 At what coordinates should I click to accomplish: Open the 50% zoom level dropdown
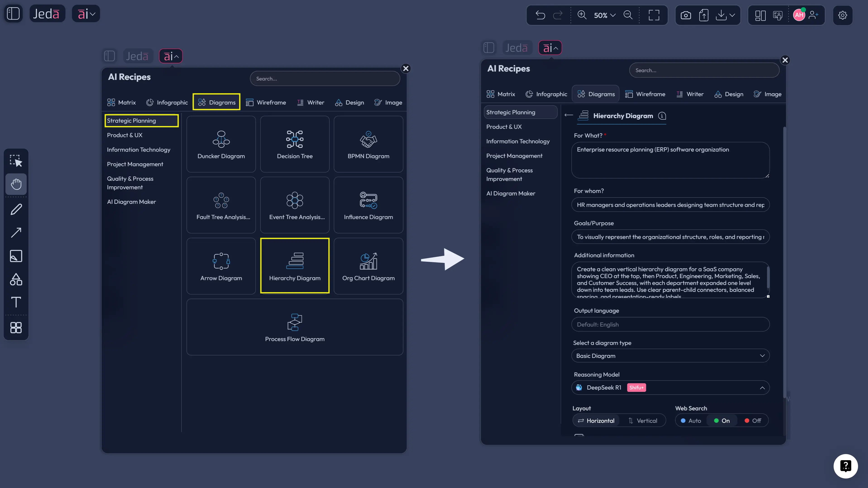pos(605,15)
